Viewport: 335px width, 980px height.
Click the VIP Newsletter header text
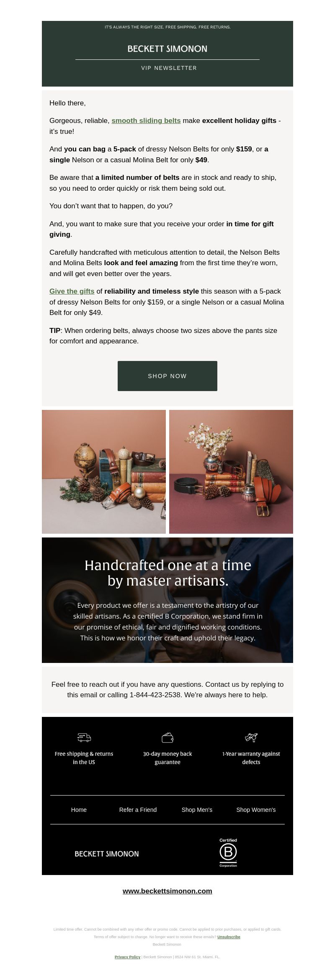tap(169, 68)
